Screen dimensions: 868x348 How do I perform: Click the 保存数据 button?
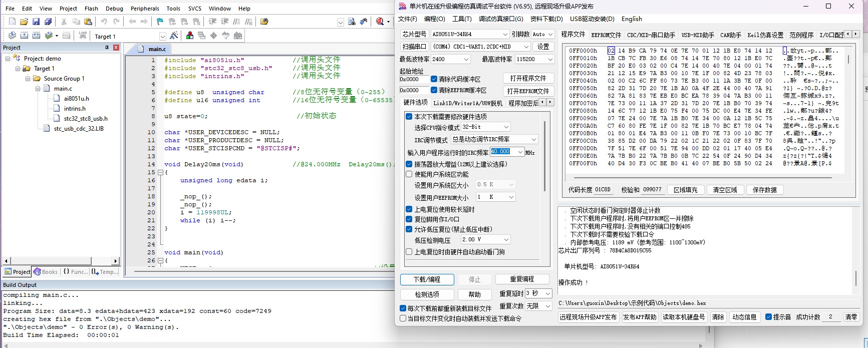click(764, 190)
